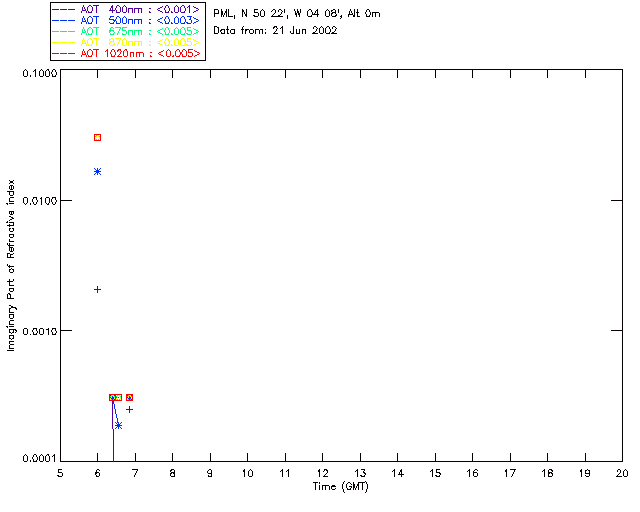Select the purple plus marker near time 6.8

point(129,410)
